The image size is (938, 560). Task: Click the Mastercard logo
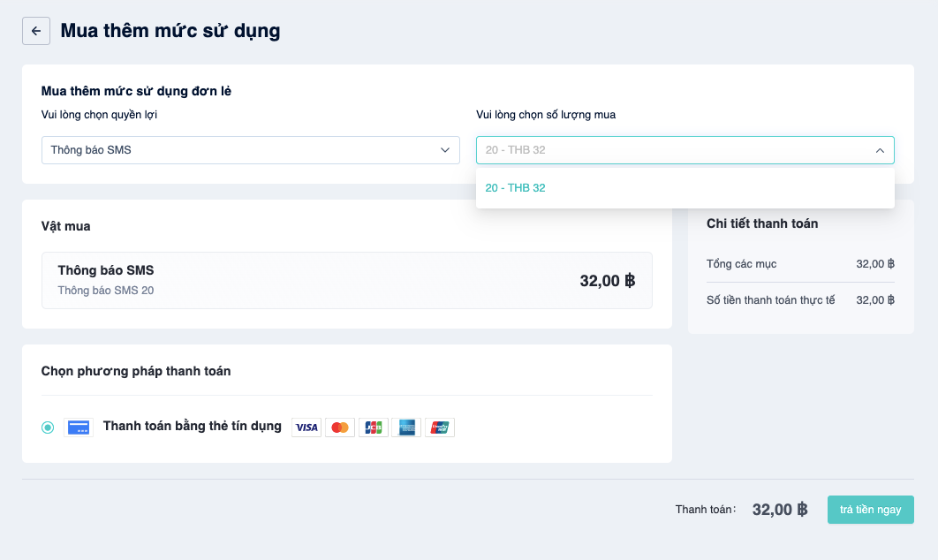[340, 428]
